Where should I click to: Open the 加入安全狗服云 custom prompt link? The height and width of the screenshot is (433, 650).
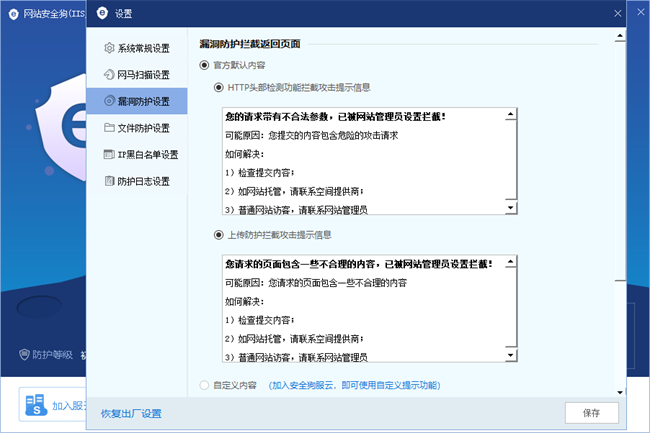click(354, 385)
